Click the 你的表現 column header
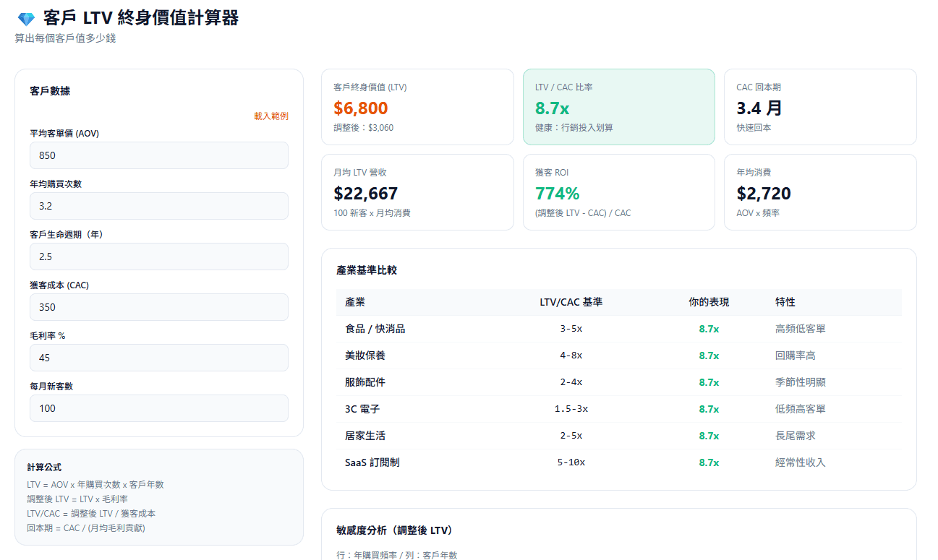This screenshot has height=560, width=938. pos(709,302)
